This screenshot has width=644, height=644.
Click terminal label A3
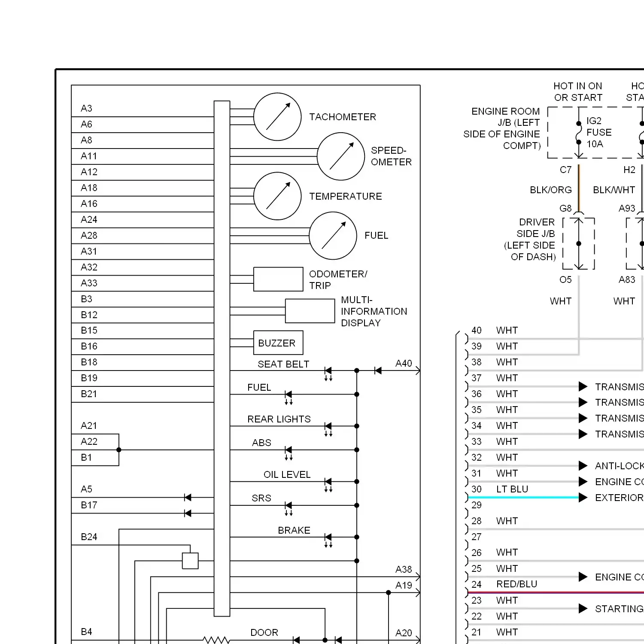coord(87,108)
